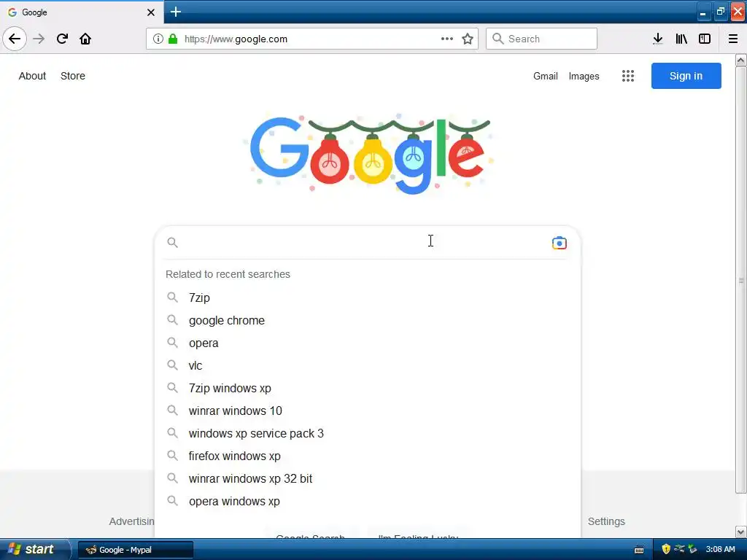This screenshot has height=560, width=747.
Task: Go back with the browser back arrow
Action: tap(15, 39)
